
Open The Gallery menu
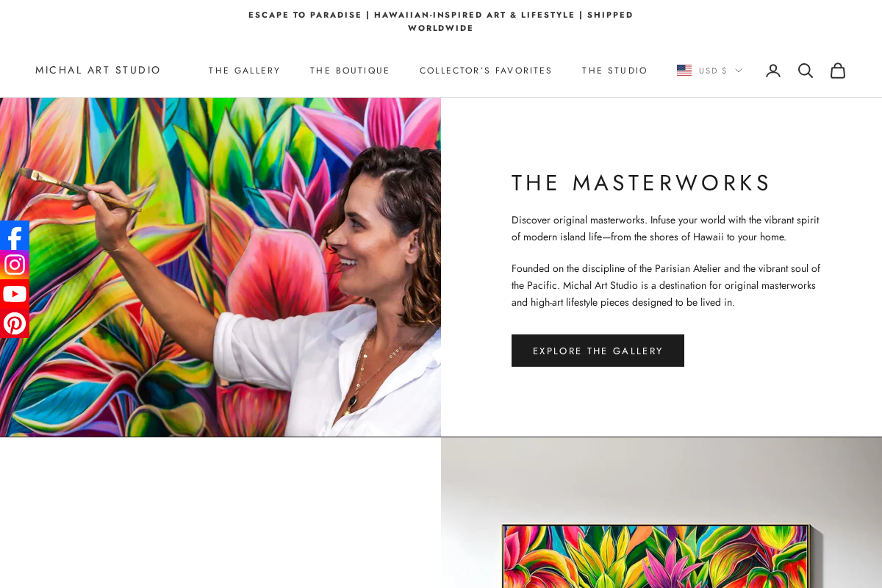pyautogui.click(x=244, y=71)
